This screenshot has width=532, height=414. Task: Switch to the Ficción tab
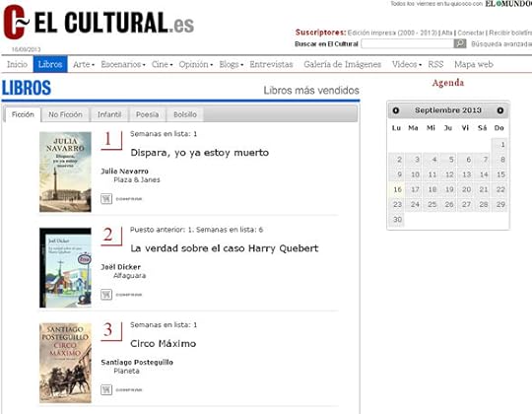click(x=23, y=114)
